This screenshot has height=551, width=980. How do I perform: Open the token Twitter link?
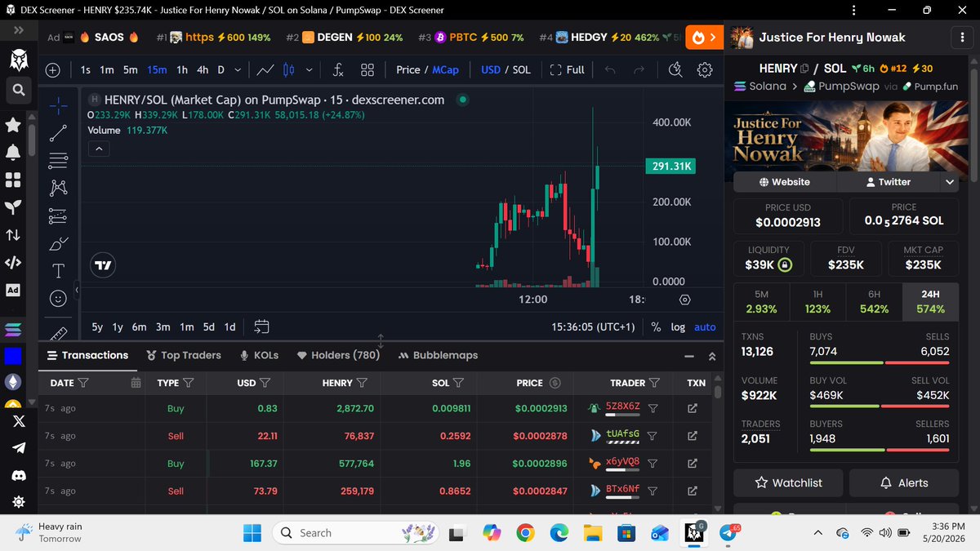(x=888, y=182)
